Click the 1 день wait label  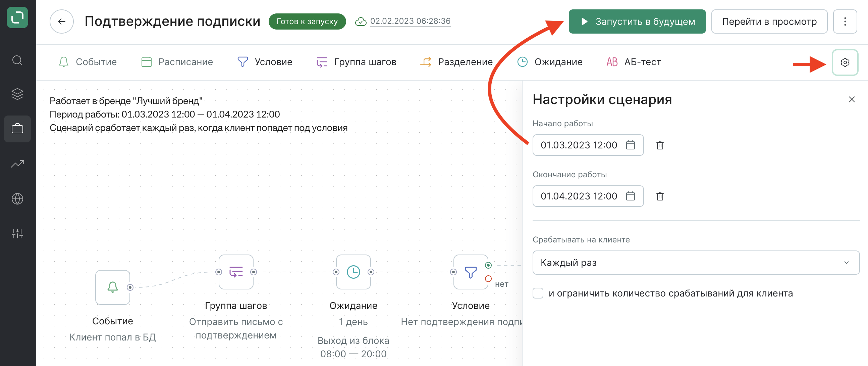tap(353, 322)
